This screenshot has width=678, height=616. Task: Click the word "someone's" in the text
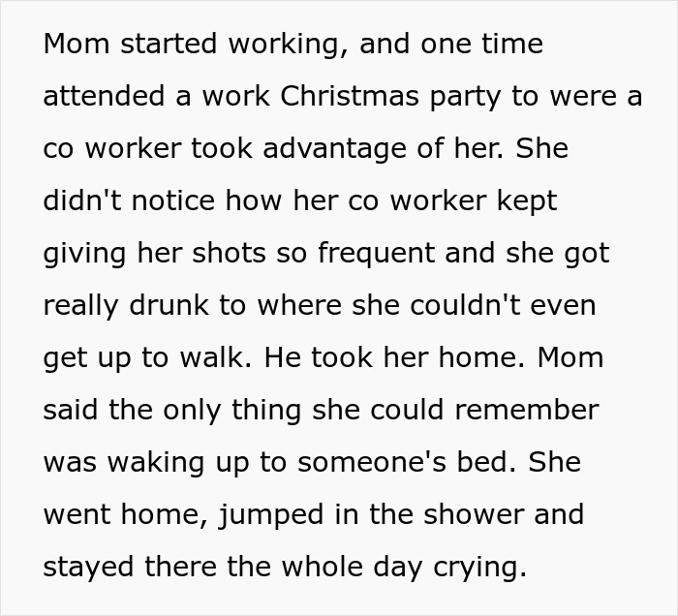pos(372,462)
